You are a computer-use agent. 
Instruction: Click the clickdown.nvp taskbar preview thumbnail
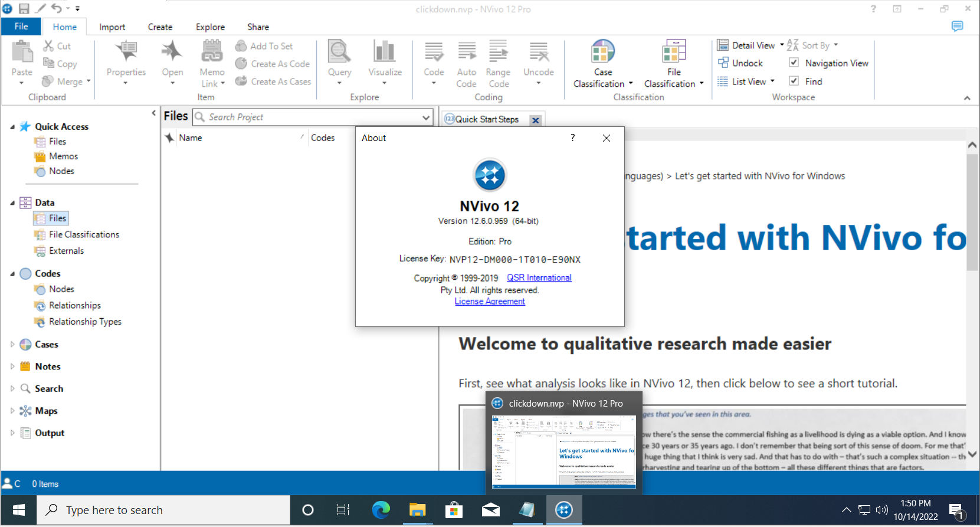(x=564, y=451)
